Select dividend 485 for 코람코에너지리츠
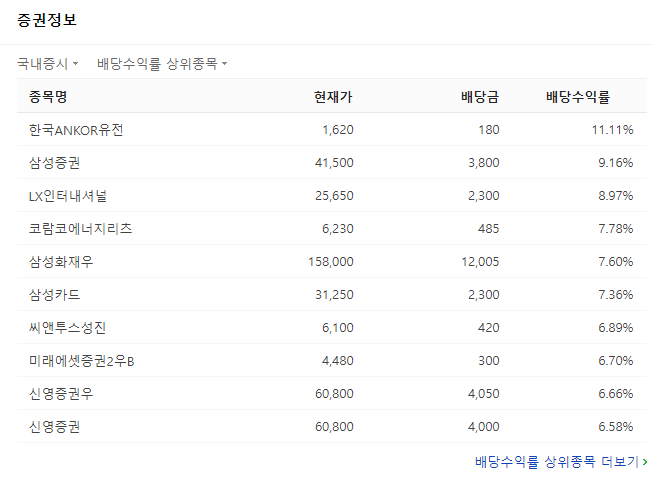The height and width of the screenshot is (478, 652). tap(489, 229)
